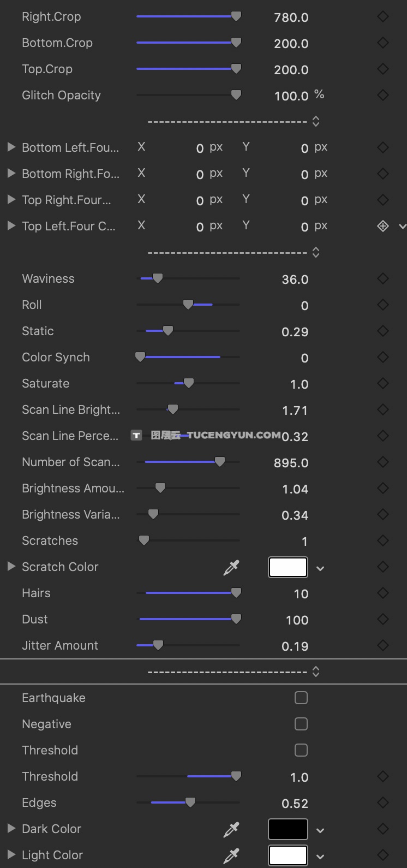The height and width of the screenshot is (868, 407).
Task: Click the Scratch Color eyedropper icon
Action: [231, 568]
